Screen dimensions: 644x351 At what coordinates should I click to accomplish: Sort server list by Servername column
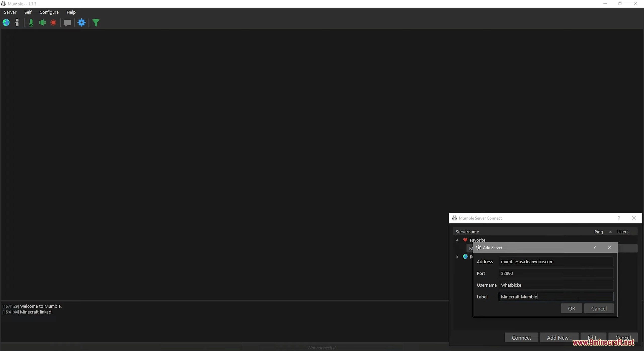[467, 232]
